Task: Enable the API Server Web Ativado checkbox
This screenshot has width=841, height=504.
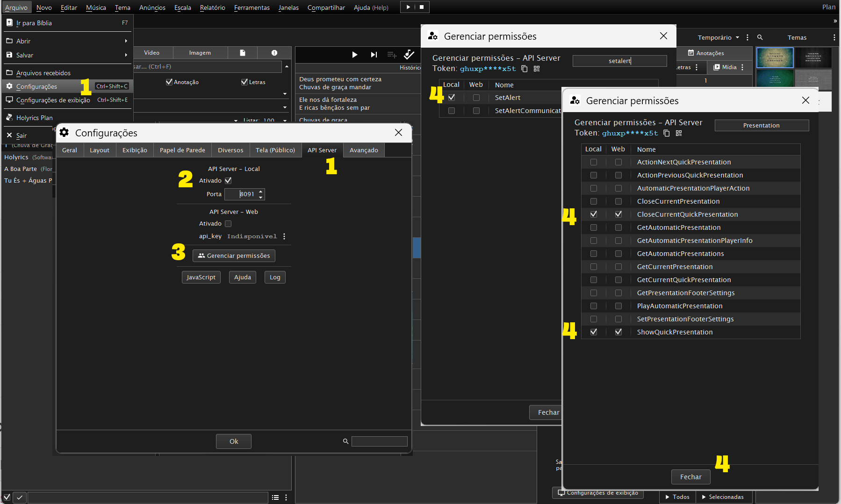Action: [228, 224]
